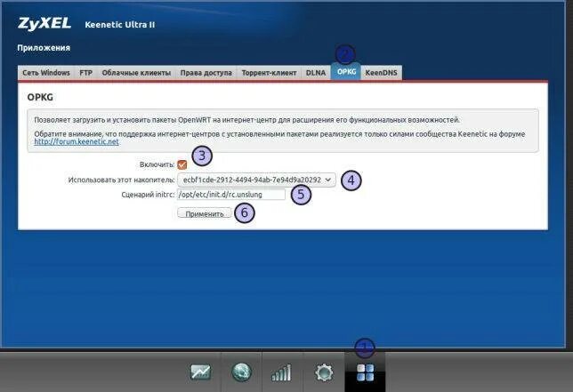Click the OpenWRT packages description line
The image size is (573, 392).
(x=247, y=120)
